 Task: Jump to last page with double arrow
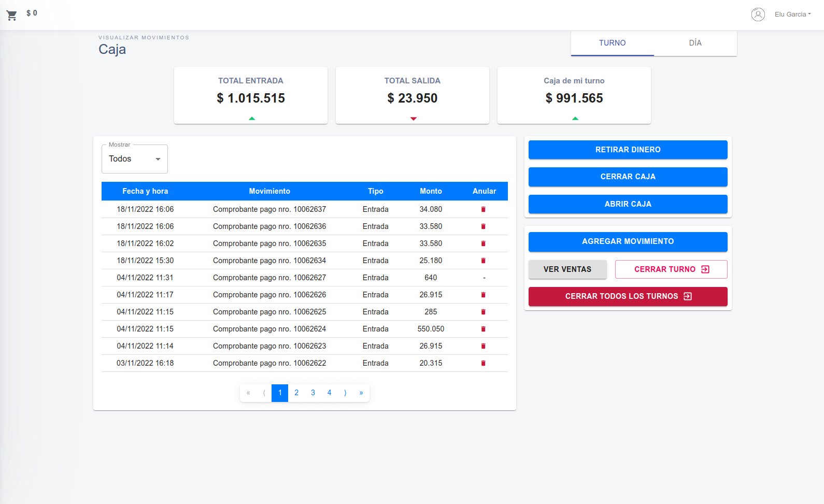pyautogui.click(x=361, y=393)
